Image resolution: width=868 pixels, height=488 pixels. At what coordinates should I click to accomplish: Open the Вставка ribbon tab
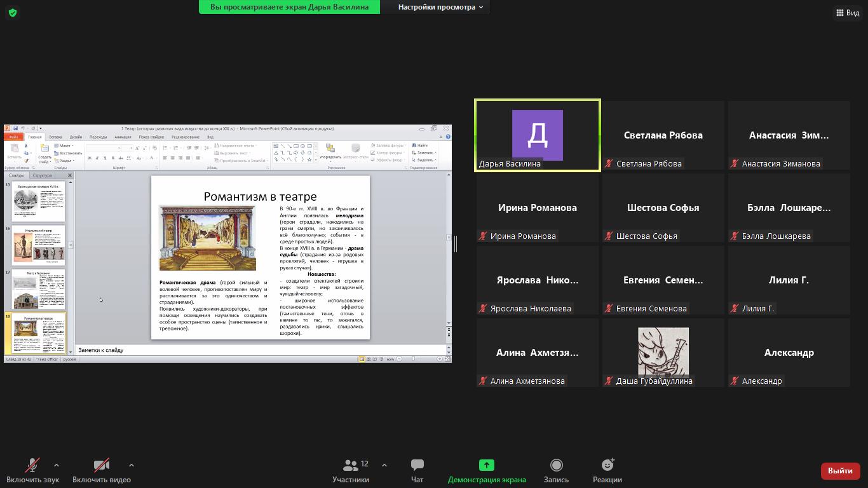(x=55, y=137)
